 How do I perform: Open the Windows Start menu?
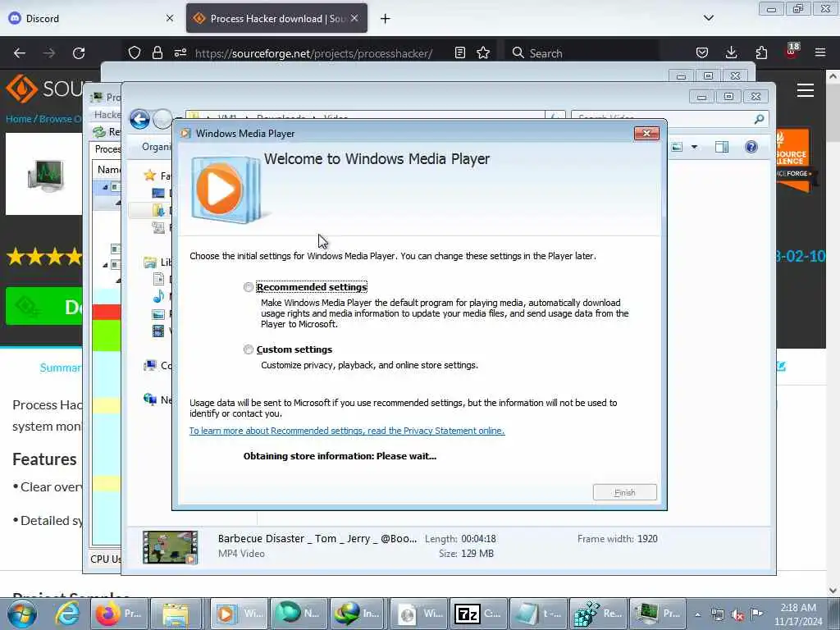pos(22,614)
